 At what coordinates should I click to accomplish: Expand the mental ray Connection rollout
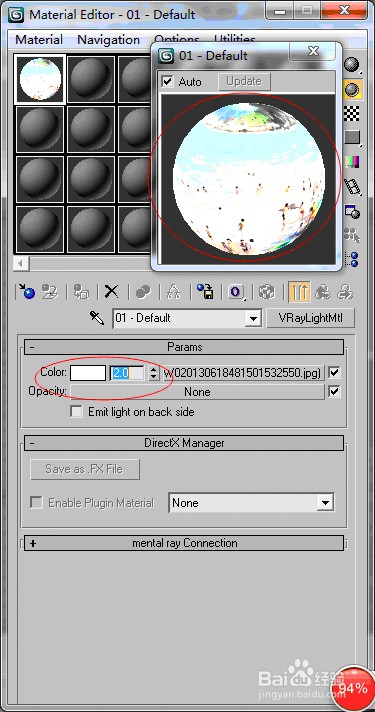pyautogui.click(x=184, y=543)
